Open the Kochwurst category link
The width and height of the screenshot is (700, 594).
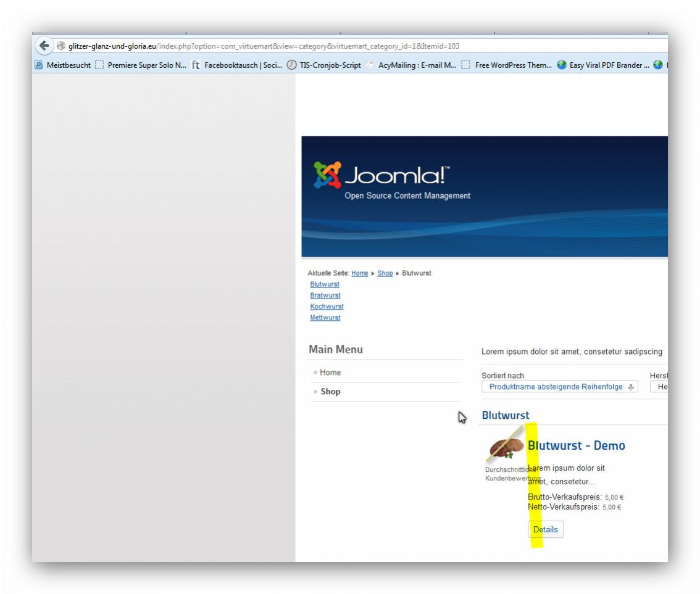coord(327,307)
